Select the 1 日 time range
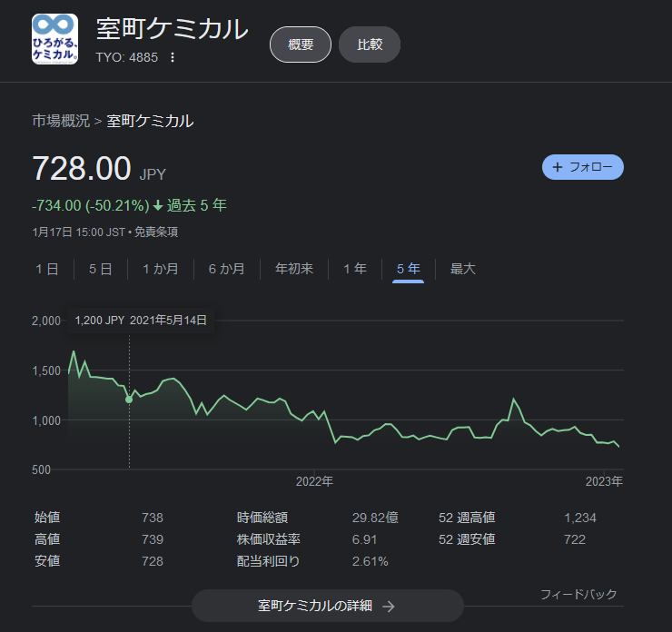This screenshot has width=672, height=632. [47, 269]
